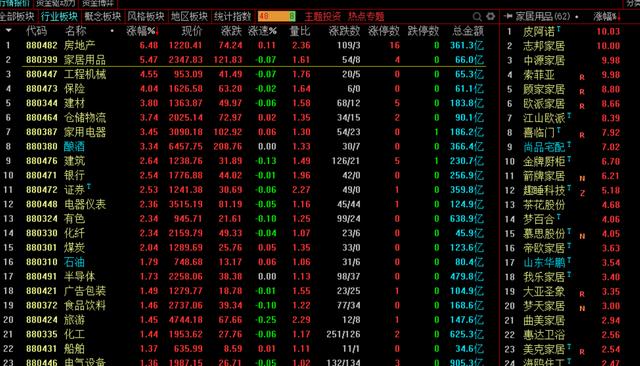Screen dimensions: 640x366
Task: Open the settings gear icon
Action: [490, 16]
